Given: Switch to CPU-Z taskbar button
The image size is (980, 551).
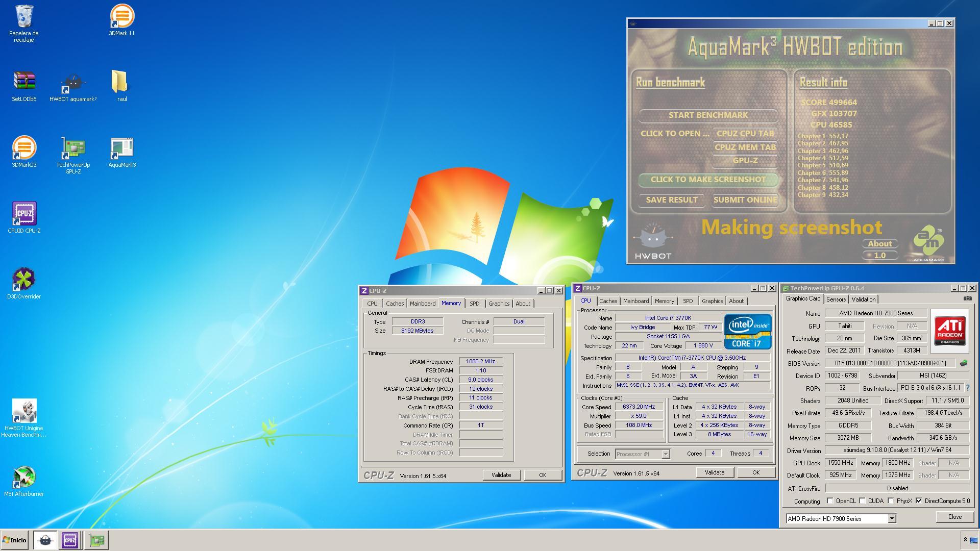Looking at the screenshot, I should point(70,540).
